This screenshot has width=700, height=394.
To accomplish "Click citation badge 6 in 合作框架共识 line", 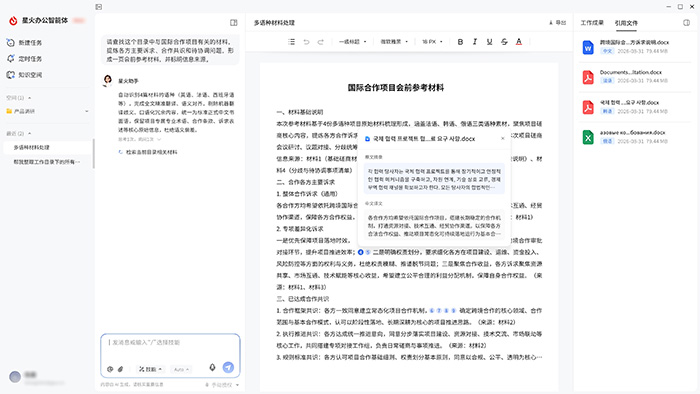I will (432, 311).
